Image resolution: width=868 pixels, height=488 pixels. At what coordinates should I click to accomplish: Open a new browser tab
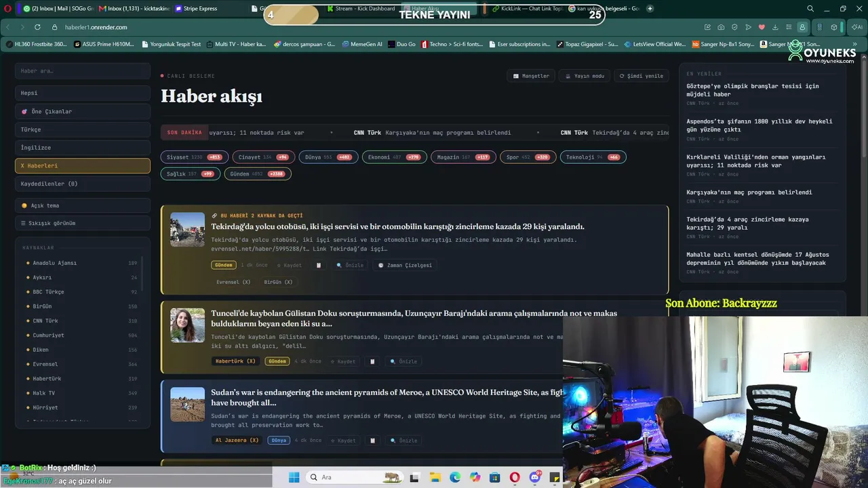(x=650, y=9)
